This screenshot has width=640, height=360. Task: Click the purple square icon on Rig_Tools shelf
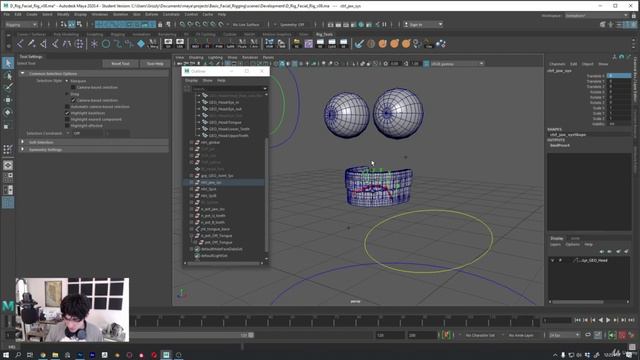coord(309,44)
